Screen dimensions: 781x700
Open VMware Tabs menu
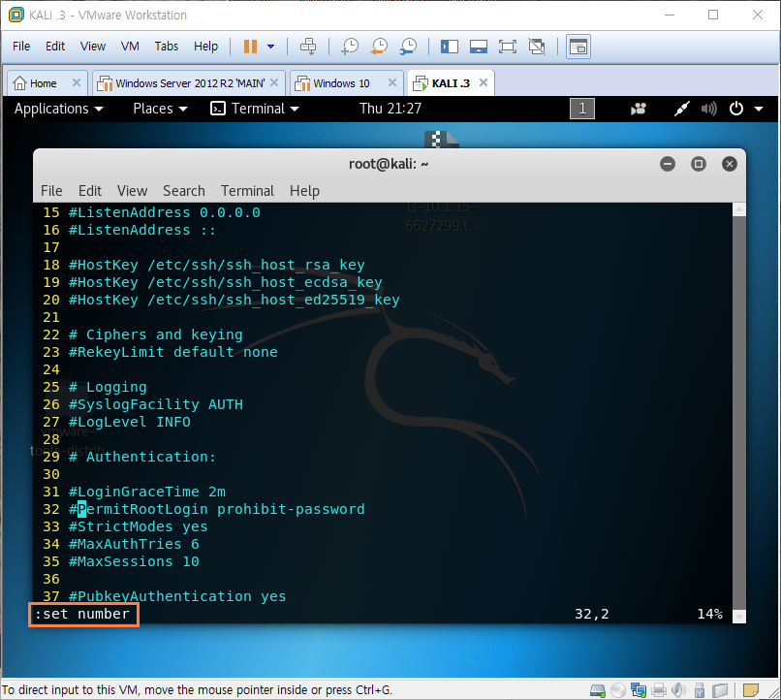pyautogui.click(x=167, y=47)
